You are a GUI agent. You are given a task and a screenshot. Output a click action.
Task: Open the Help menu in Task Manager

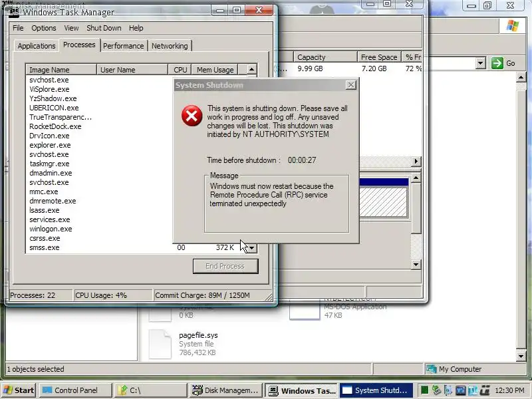pyautogui.click(x=136, y=28)
